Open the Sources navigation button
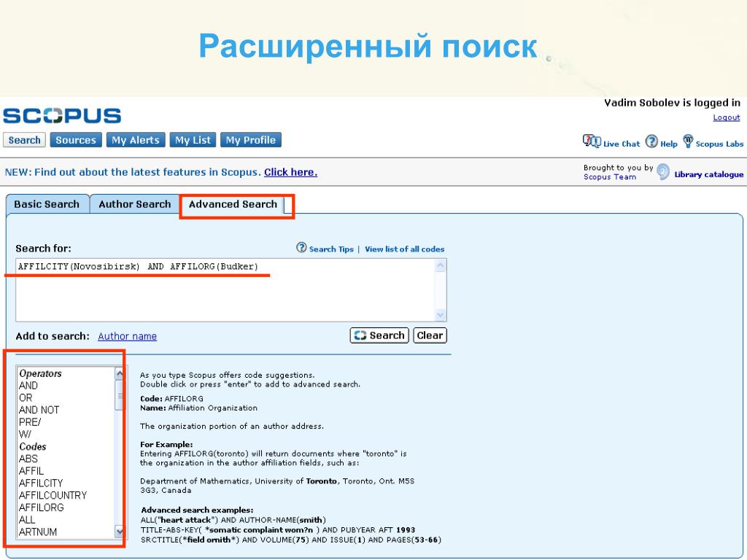This screenshot has height=560, width=747. (x=76, y=140)
